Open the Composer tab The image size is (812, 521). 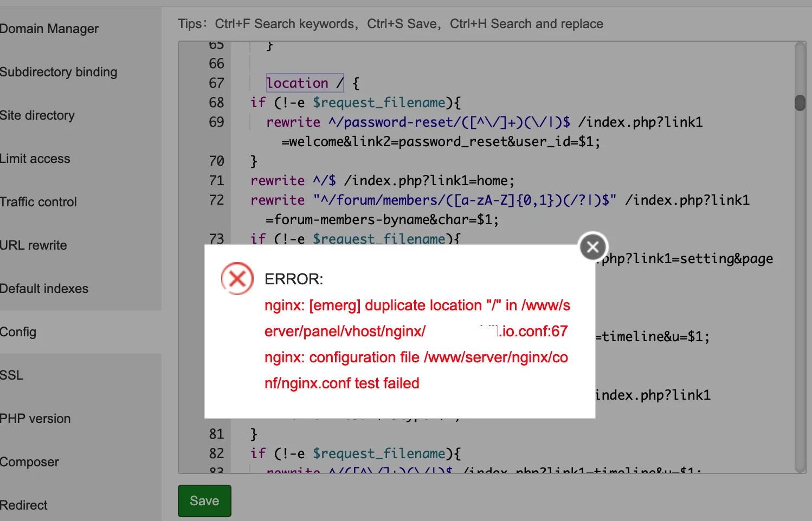[x=30, y=462]
